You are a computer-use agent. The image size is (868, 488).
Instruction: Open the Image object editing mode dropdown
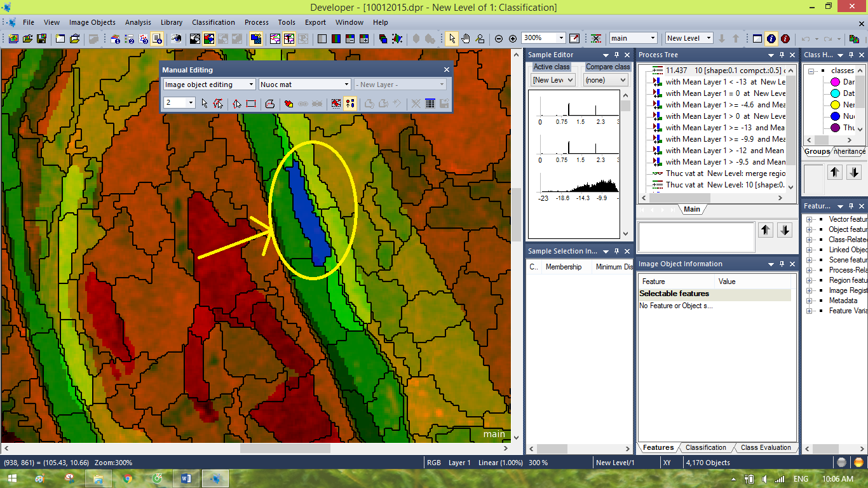pos(209,85)
